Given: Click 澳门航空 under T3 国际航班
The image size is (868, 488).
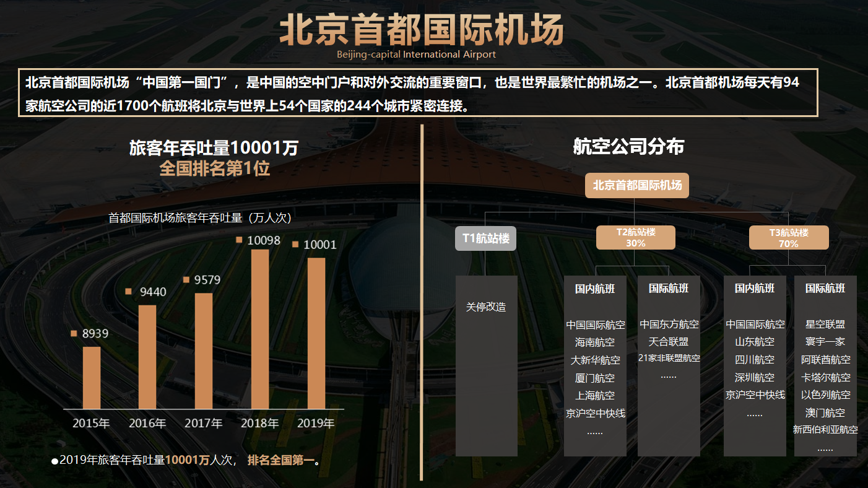Looking at the screenshot, I should coord(825,412).
